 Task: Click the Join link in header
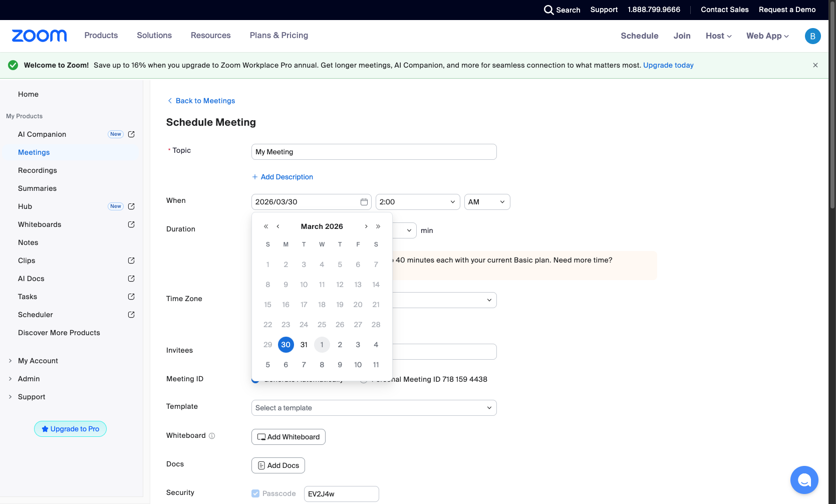click(682, 36)
